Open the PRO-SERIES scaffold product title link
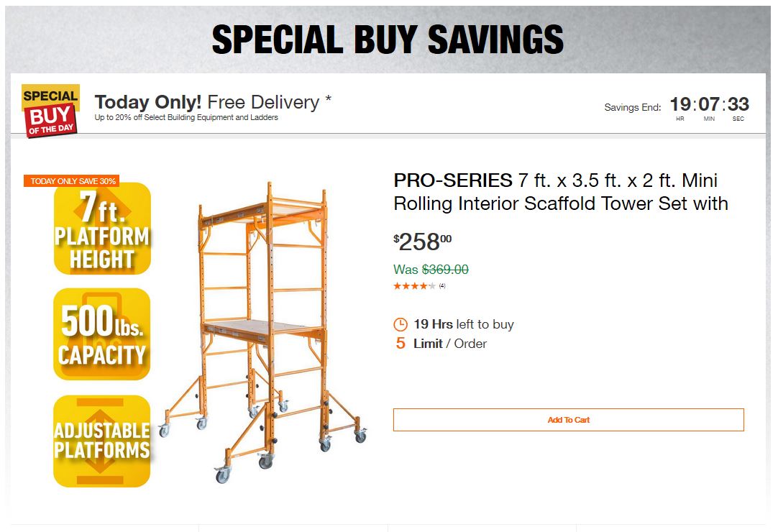This screenshot has width=778, height=532. [x=560, y=192]
